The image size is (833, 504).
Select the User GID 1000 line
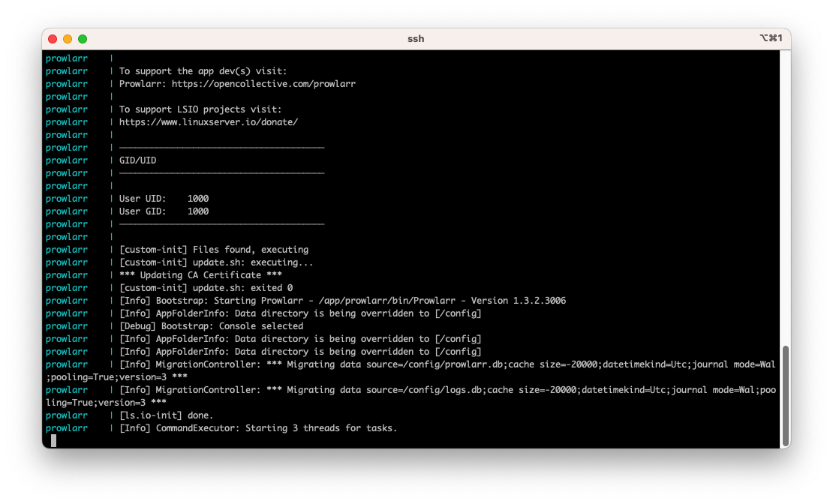(x=164, y=211)
